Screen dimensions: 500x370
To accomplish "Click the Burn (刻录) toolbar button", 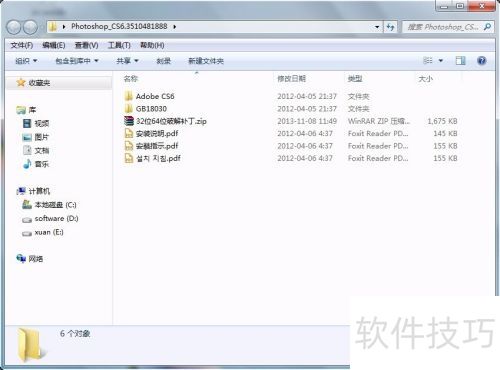I will click(163, 61).
